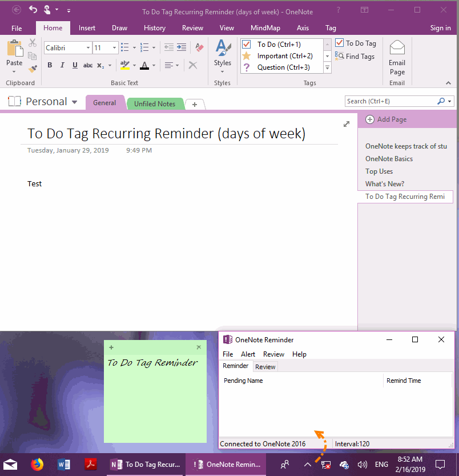Screen dimensions: 459x476
Task: Select the To Do (Ctrl+1) tag
Action: [x=282, y=45]
